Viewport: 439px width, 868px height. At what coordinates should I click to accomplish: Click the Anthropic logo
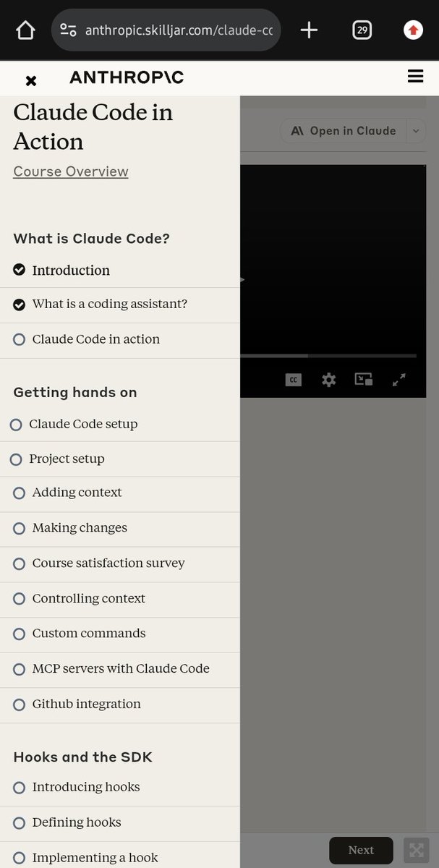pos(127,77)
